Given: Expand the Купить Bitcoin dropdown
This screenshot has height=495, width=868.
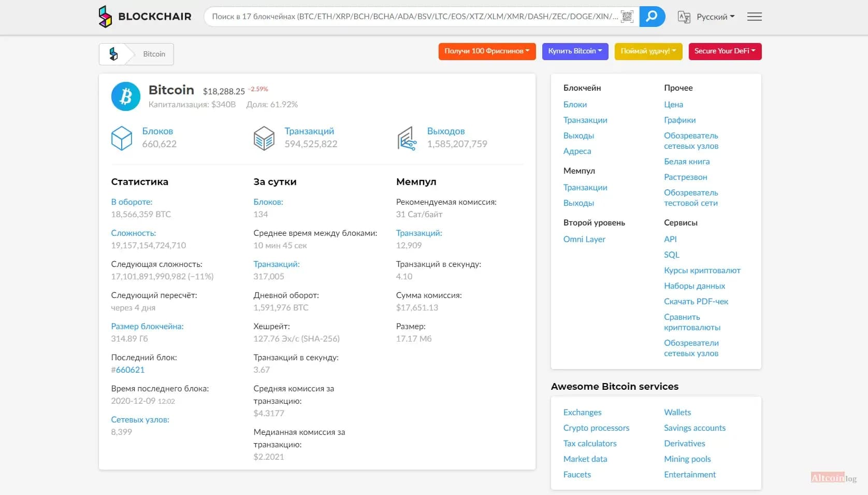Looking at the screenshot, I should [575, 51].
